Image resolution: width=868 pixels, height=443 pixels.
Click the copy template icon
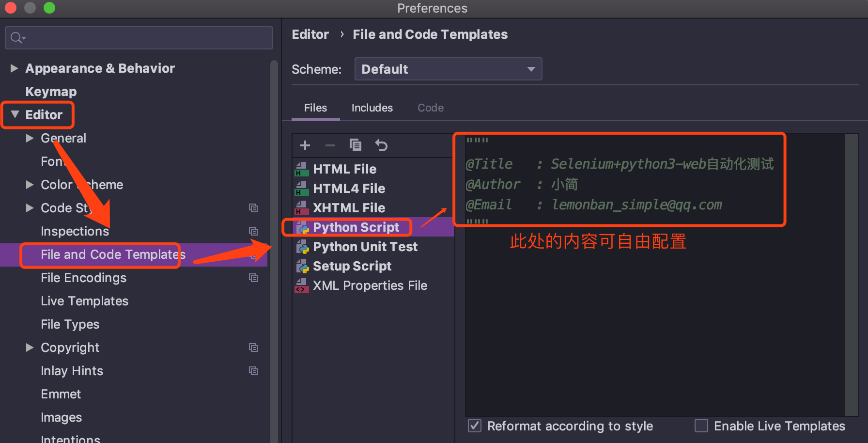356,145
